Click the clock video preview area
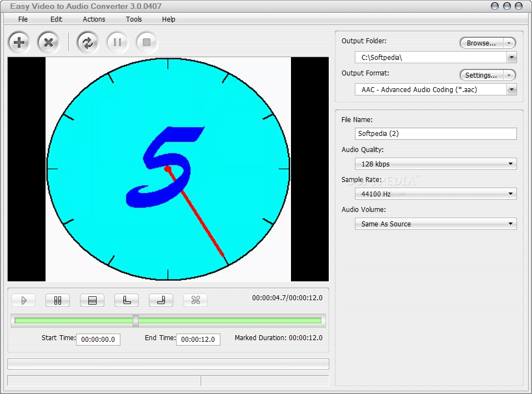 168,169
